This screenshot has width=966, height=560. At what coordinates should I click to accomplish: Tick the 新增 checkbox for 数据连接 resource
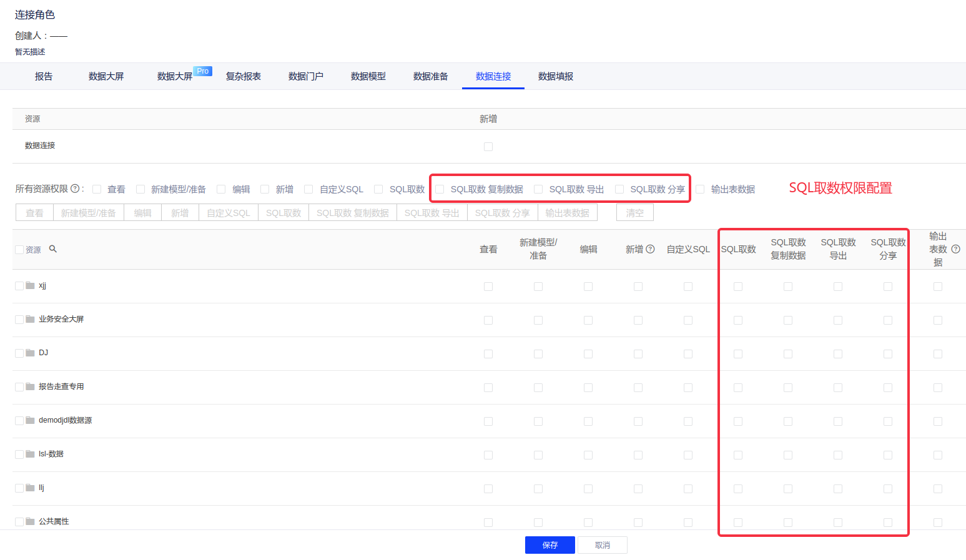488,147
